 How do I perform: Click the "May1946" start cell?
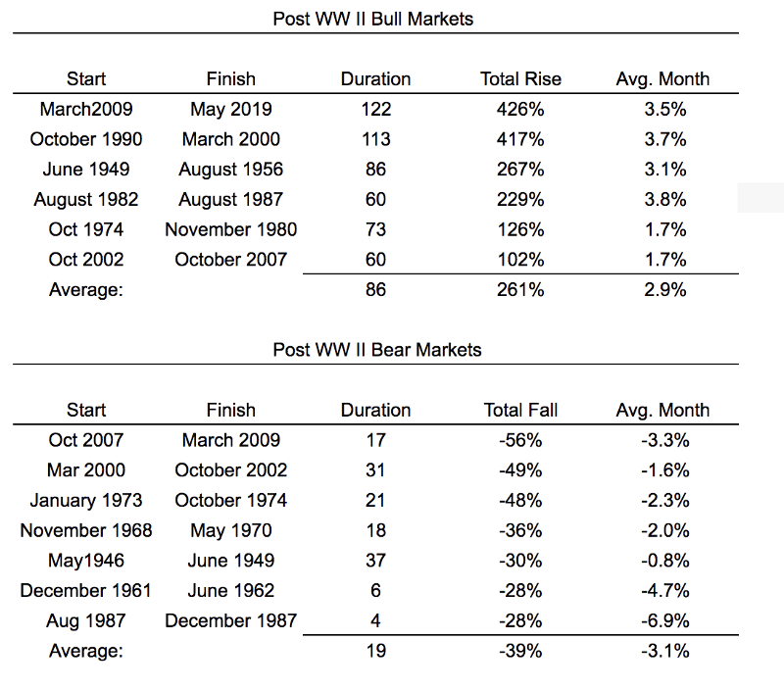point(86,561)
